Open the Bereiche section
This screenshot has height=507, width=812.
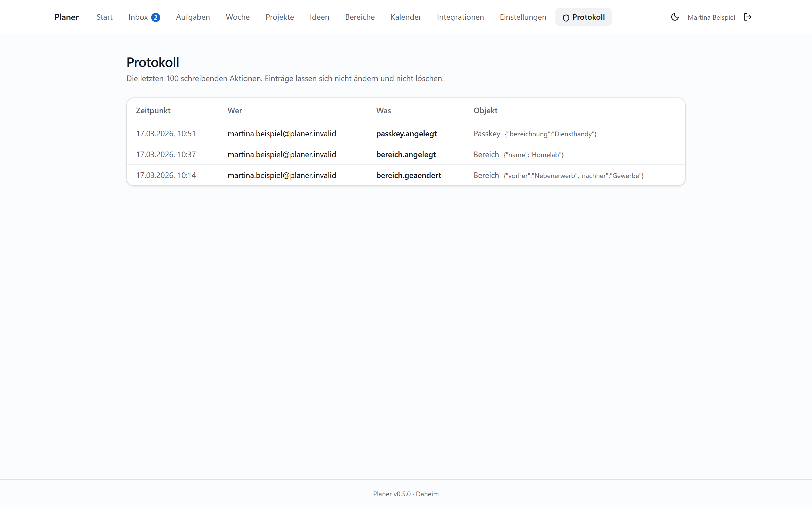(x=360, y=17)
